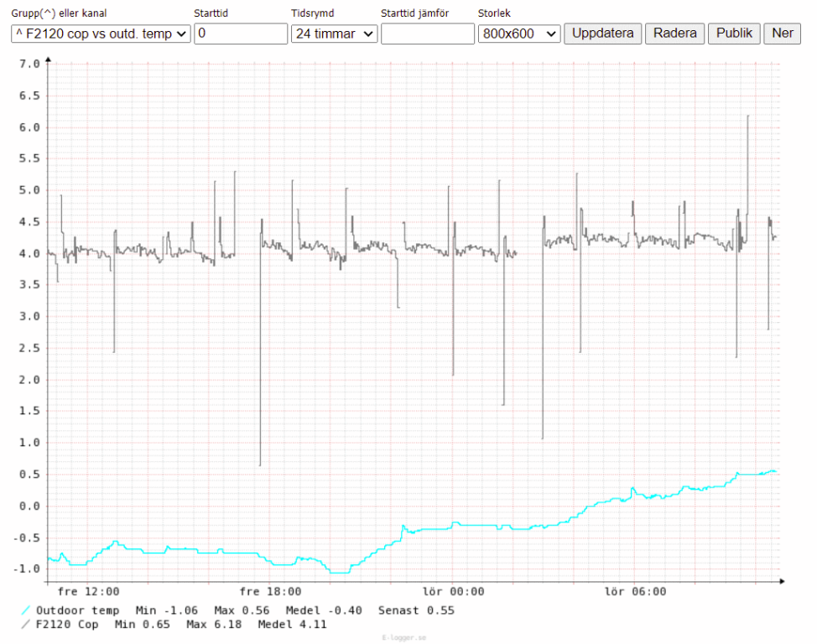
Task: Expand the Storlek '800x600' size dropdown
Action: 519,34
